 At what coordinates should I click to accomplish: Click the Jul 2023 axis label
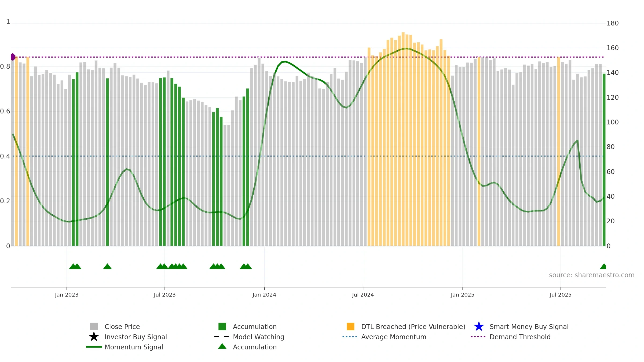click(x=165, y=295)
